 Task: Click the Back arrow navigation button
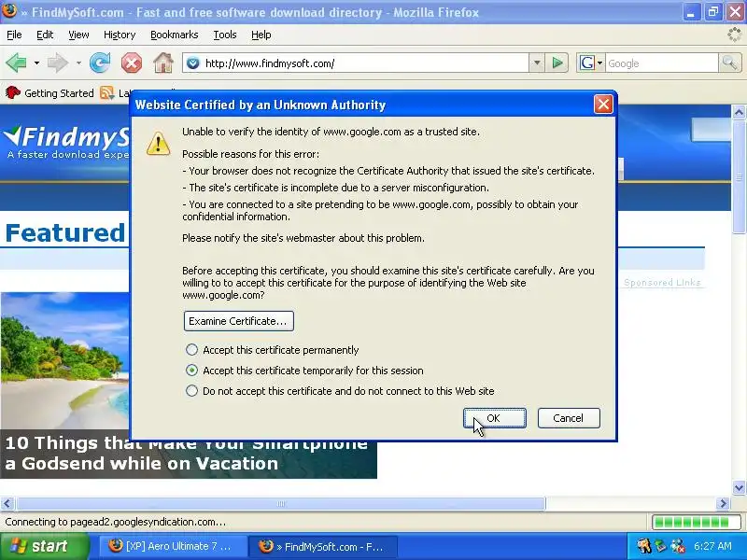16,63
